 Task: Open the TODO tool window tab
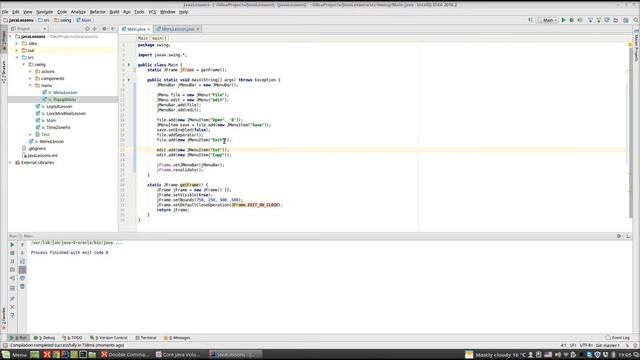pyautogui.click(x=73, y=338)
